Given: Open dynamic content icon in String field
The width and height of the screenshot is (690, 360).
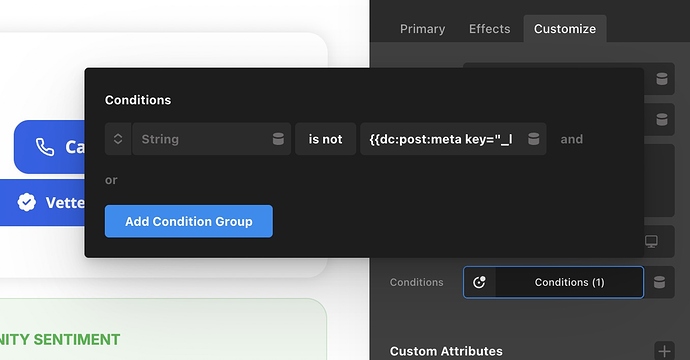Looking at the screenshot, I should tap(278, 139).
